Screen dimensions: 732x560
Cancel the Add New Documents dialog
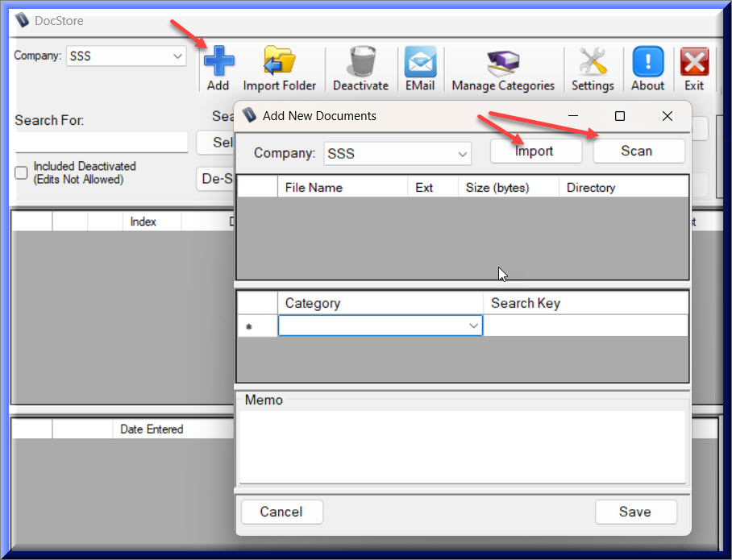pyautogui.click(x=281, y=512)
